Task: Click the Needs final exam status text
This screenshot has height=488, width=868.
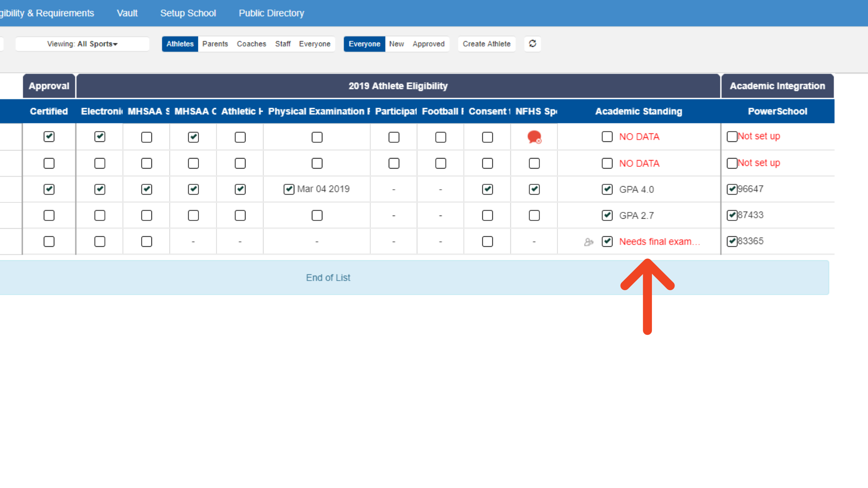Action: pos(659,242)
